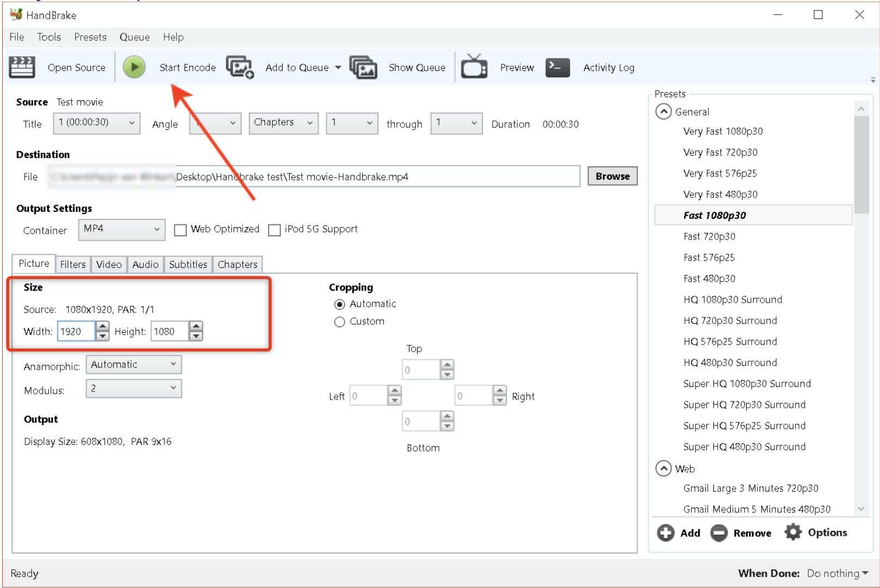Select Super HQ 720p30 Surround preset
880x588 pixels.
pos(744,405)
